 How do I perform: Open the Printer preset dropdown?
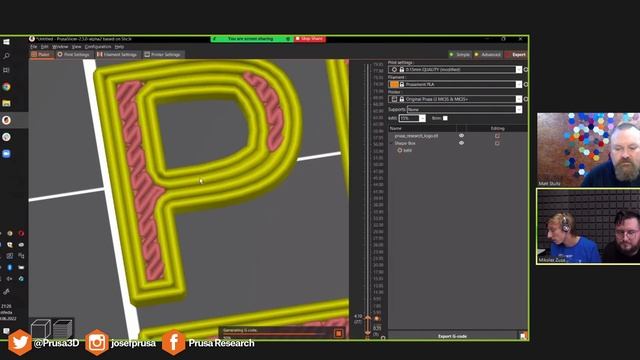[518, 99]
